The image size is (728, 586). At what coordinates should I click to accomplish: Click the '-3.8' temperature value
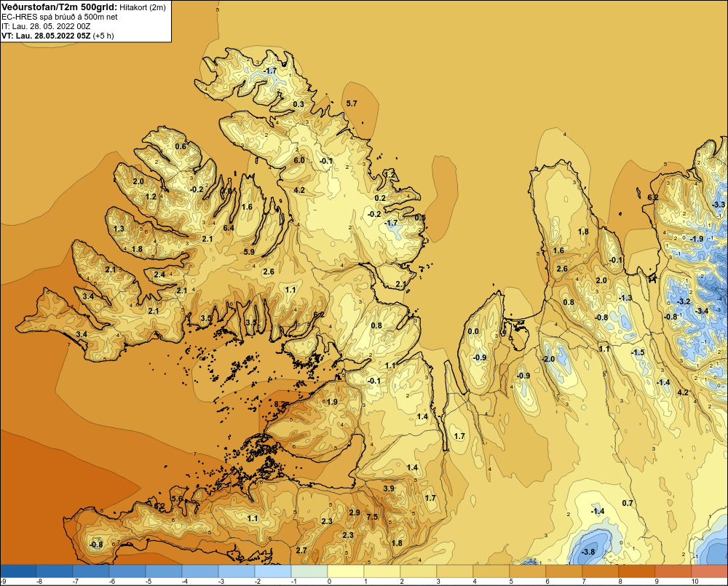click(x=588, y=552)
